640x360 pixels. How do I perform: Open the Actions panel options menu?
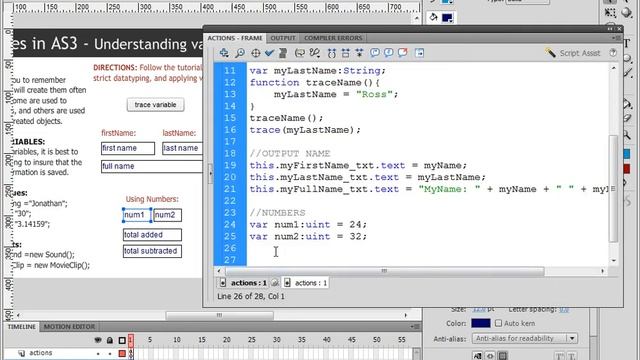tap(616, 38)
